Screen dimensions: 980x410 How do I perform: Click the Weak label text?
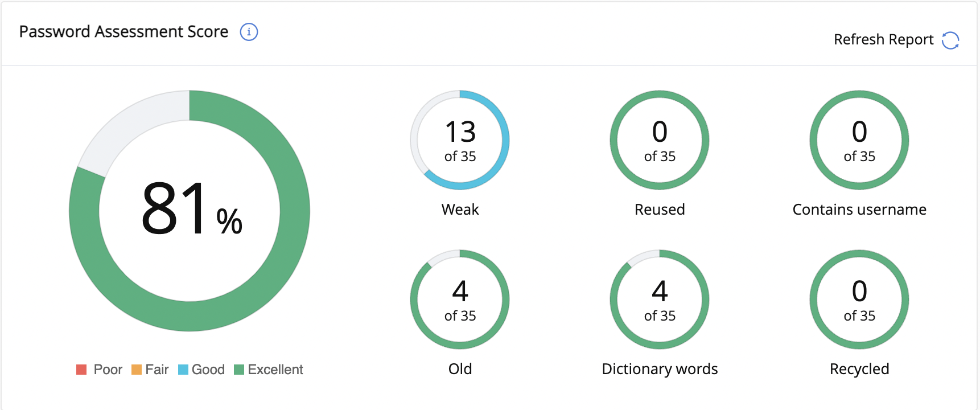coord(460,210)
